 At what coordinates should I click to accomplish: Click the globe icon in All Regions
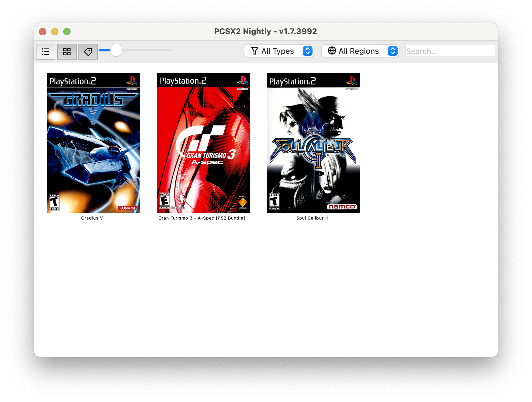(332, 51)
